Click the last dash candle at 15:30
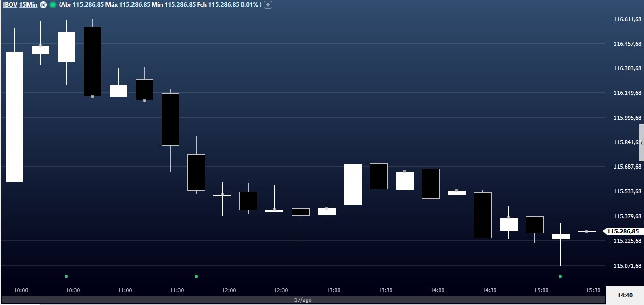 586,231
